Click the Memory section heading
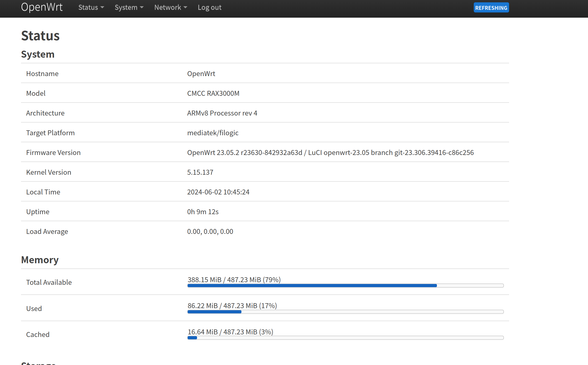 (x=40, y=260)
